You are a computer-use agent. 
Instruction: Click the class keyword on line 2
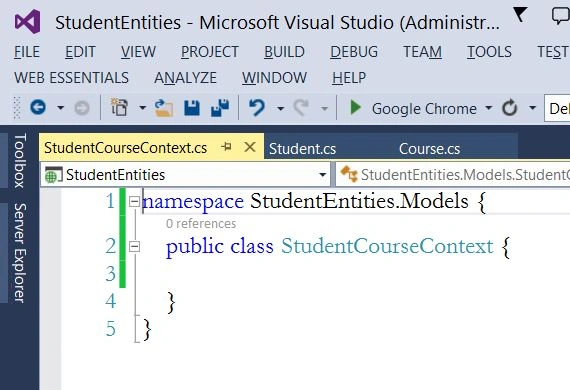[252, 246]
